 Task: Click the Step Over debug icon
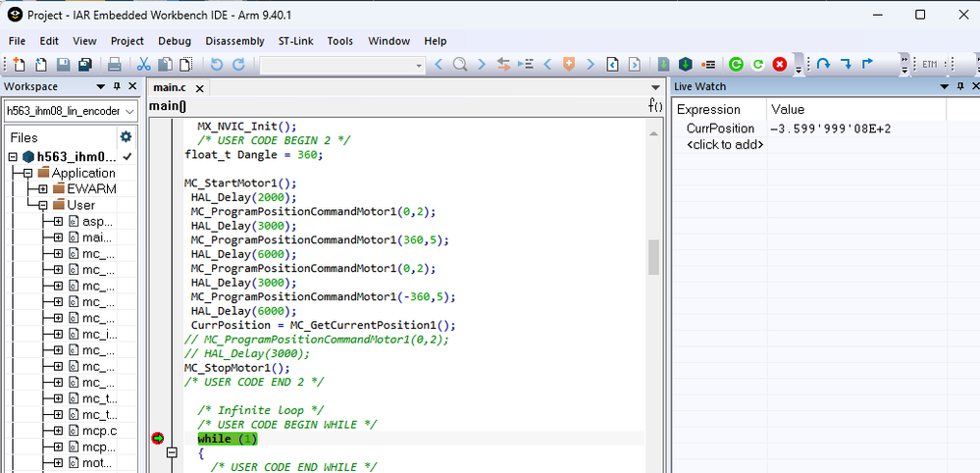tap(824, 65)
